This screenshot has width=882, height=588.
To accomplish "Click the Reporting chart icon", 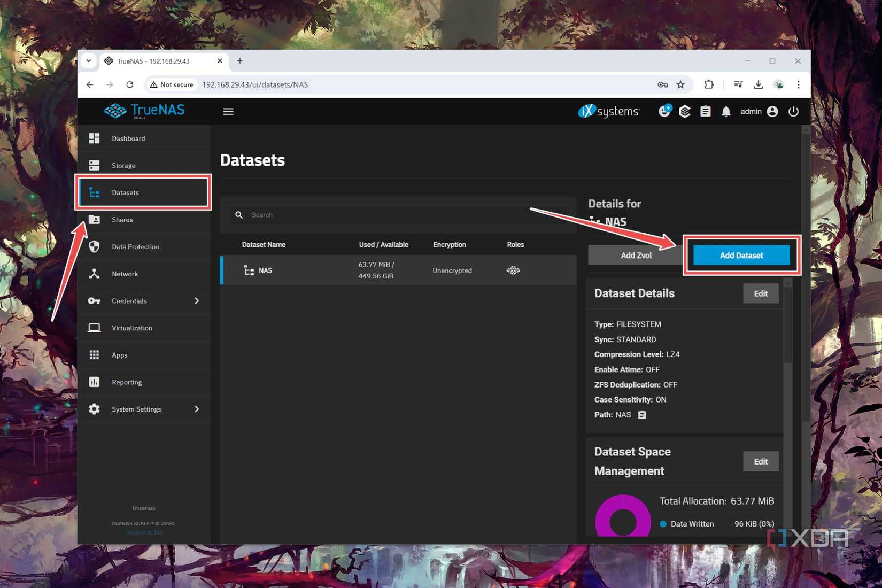I will coord(94,382).
